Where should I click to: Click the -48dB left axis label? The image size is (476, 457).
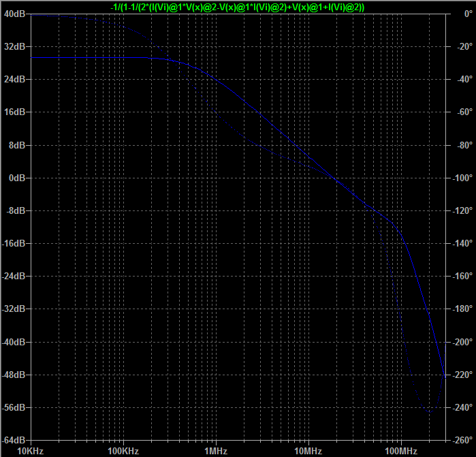click(14, 375)
